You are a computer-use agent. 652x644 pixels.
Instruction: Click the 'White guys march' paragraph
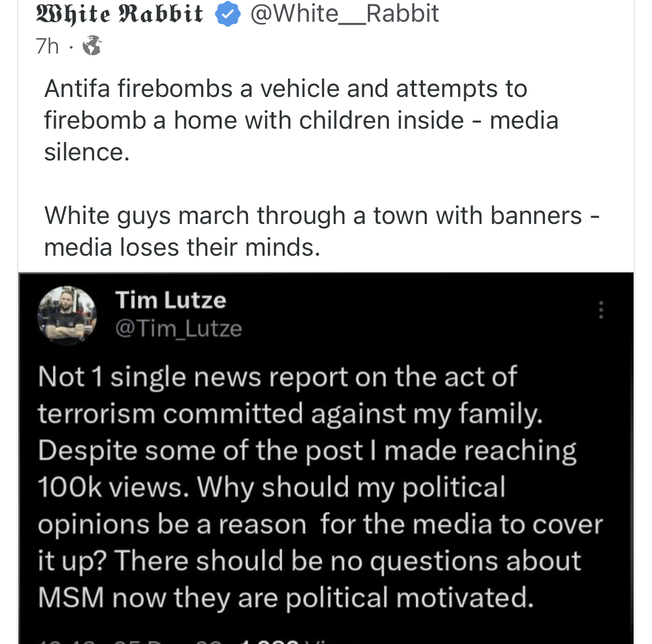312,216
